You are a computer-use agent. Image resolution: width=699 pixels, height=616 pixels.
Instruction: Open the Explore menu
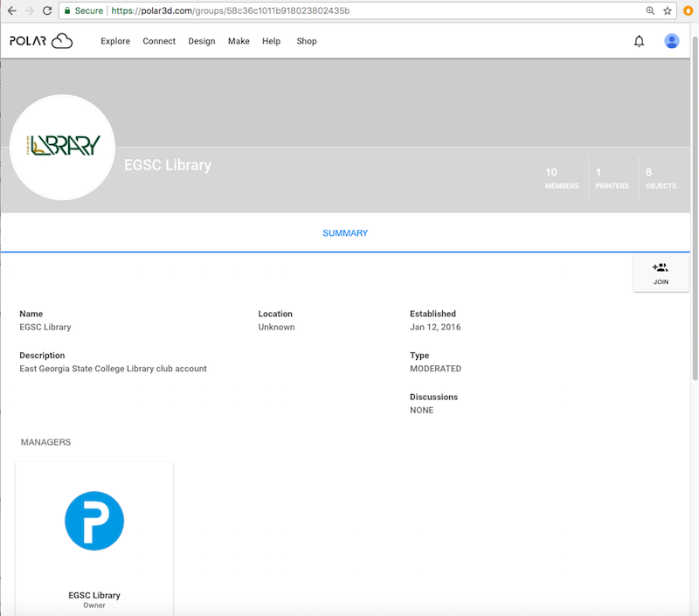tap(115, 41)
